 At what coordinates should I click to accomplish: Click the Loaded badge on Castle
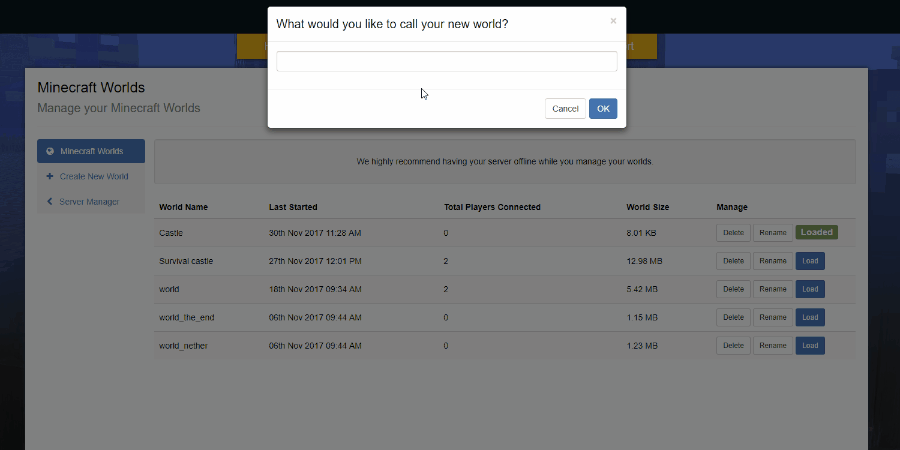click(x=817, y=232)
